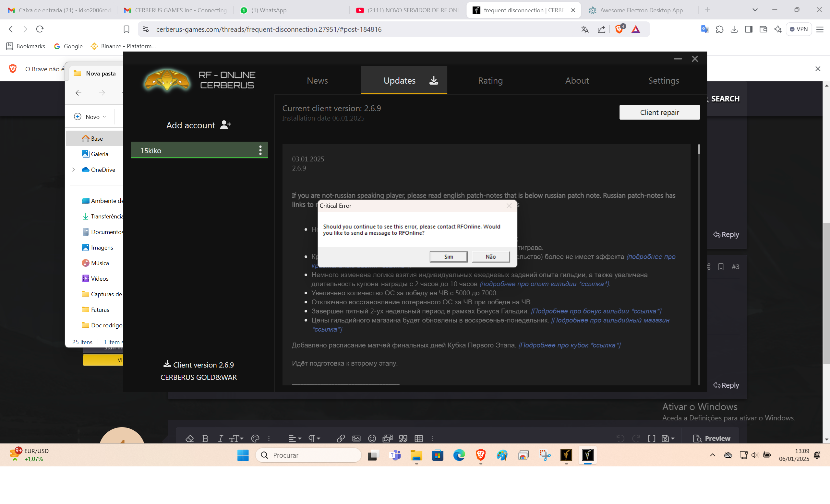
Task: Click Sim in Critical Error dialog
Action: 448,257
